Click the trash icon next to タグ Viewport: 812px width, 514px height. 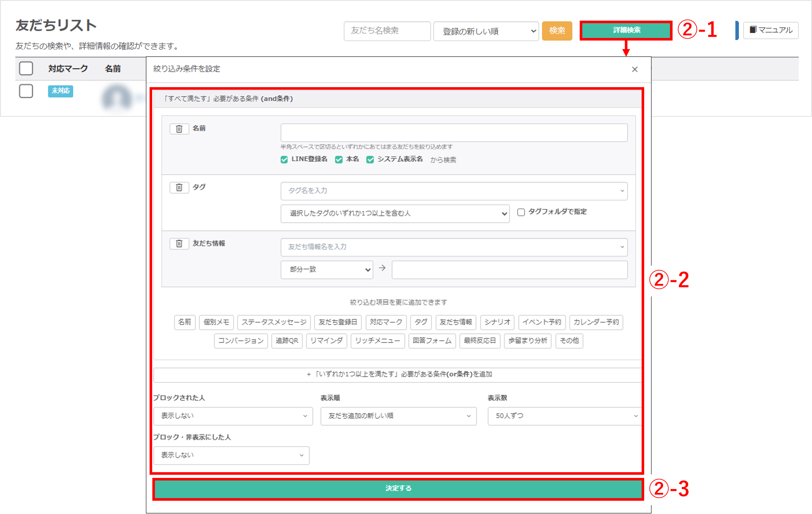click(179, 188)
